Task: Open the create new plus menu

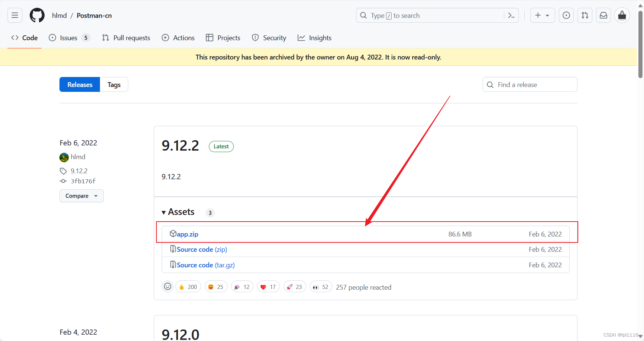Action: tap(543, 15)
